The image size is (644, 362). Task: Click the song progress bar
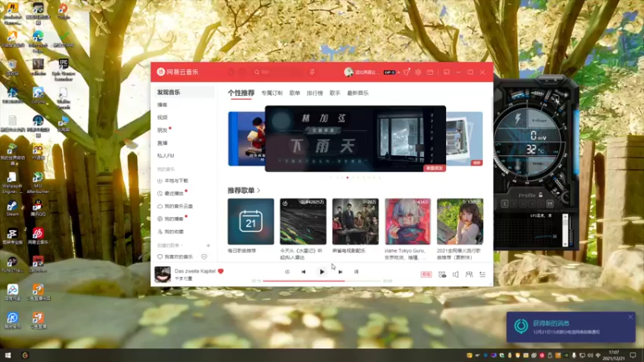tap(322, 281)
